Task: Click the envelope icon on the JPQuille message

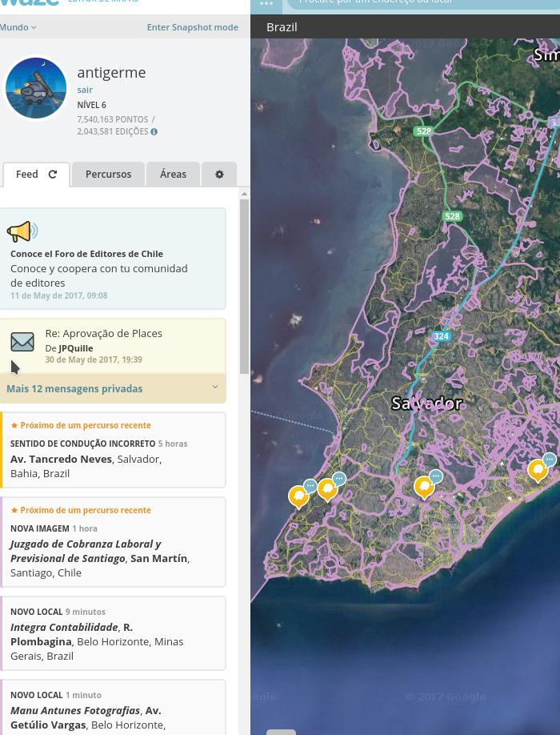Action: tap(22, 343)
